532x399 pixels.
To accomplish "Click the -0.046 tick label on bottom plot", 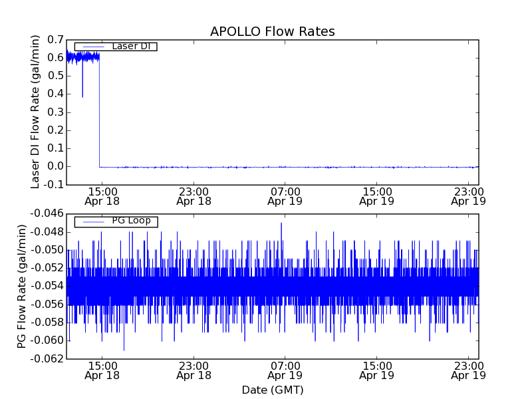I will coord(47,213).
